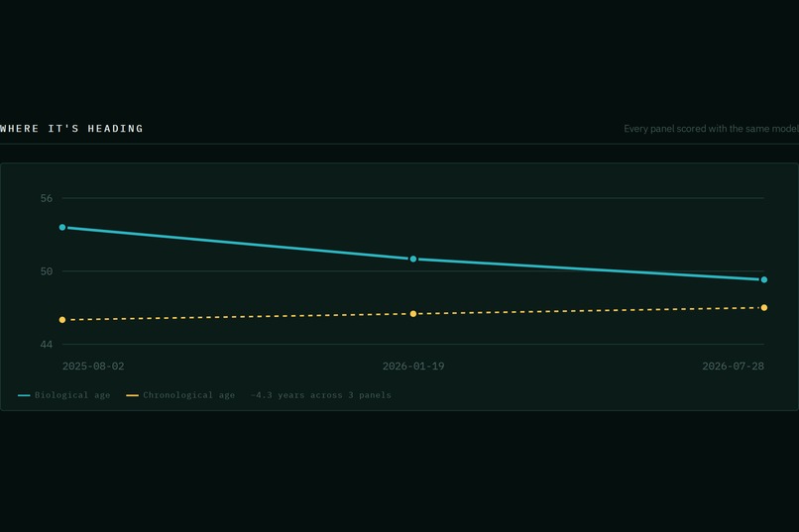Click the 44 y-axis label
The height and width of the screenshot is (532, 799).
coord(47,345)
